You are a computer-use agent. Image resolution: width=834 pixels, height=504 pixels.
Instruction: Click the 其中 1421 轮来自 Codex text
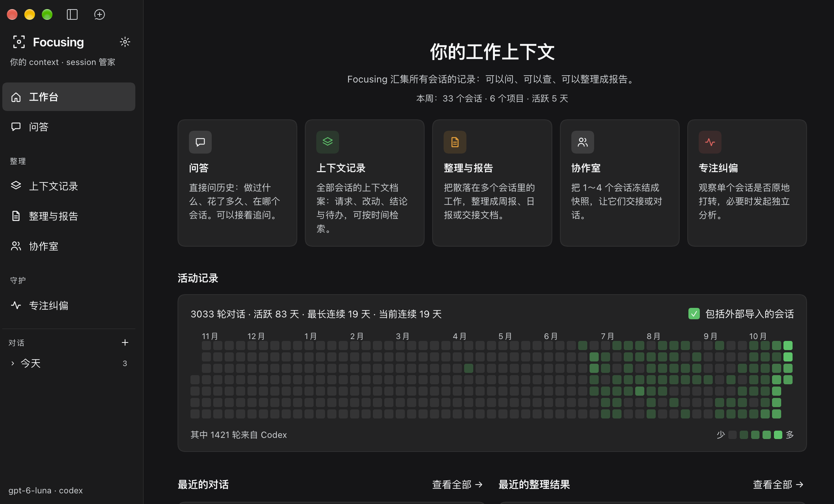tap(239, 435)
